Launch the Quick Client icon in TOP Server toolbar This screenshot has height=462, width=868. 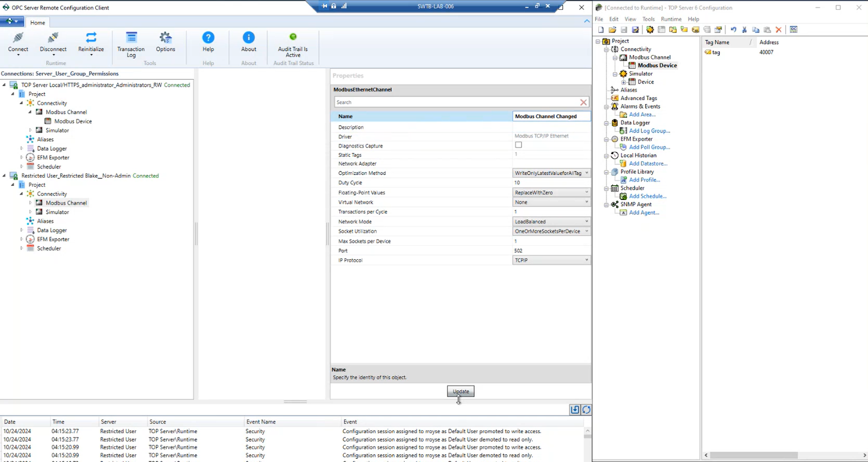[794, 30]
